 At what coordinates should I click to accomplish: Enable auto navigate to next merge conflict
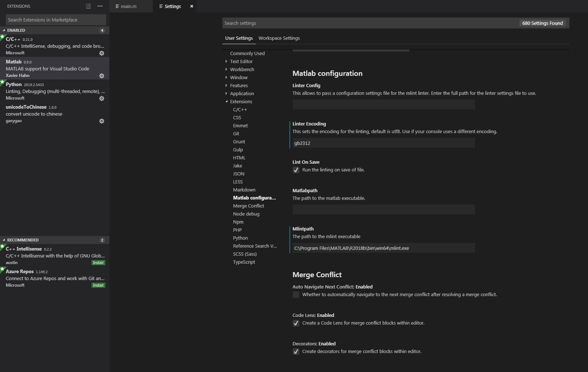coord(296,294)
